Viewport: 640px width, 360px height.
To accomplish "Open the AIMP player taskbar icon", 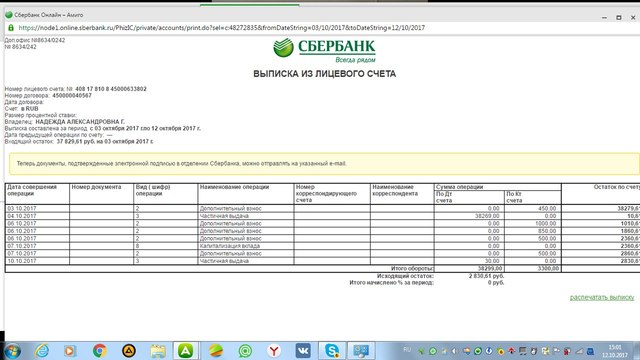I will (x=129, y=351).
